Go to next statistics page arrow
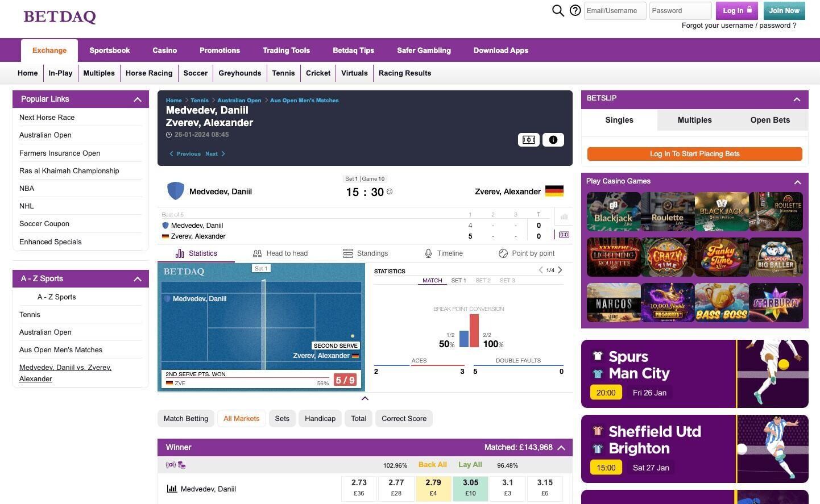The image size is (820, 504). [560, 270]
